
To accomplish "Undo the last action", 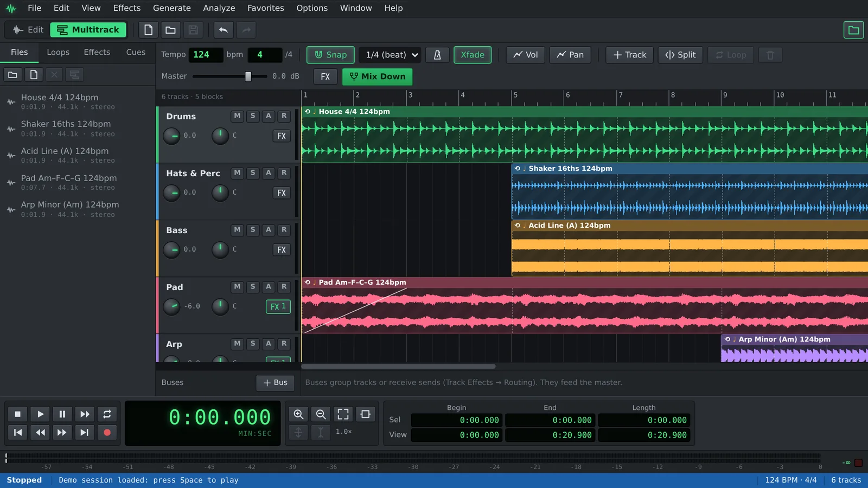I will coord(223,30).
